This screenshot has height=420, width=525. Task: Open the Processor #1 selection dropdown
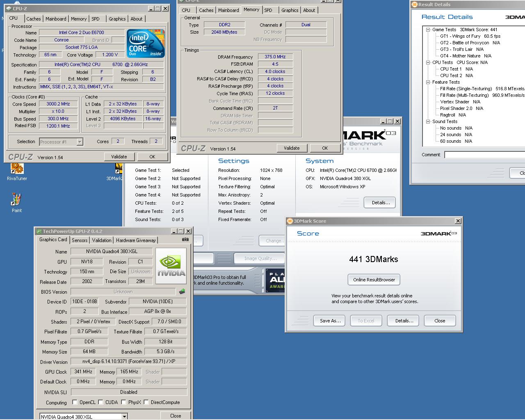[80, 142]
